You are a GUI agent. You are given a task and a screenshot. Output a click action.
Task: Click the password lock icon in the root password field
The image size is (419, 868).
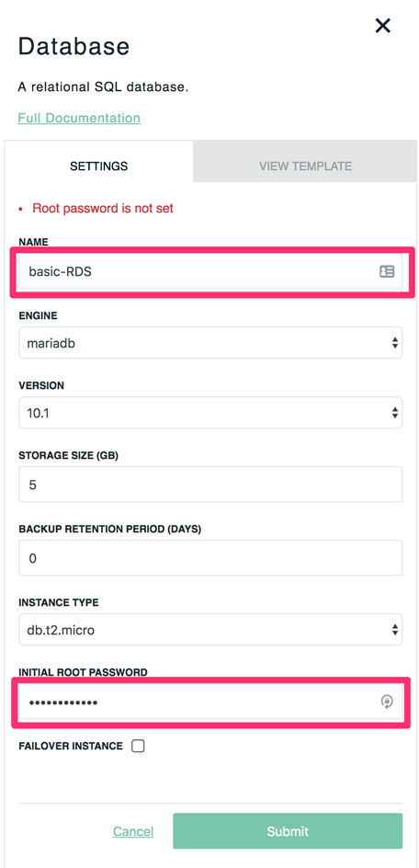(x=386, y=702)
